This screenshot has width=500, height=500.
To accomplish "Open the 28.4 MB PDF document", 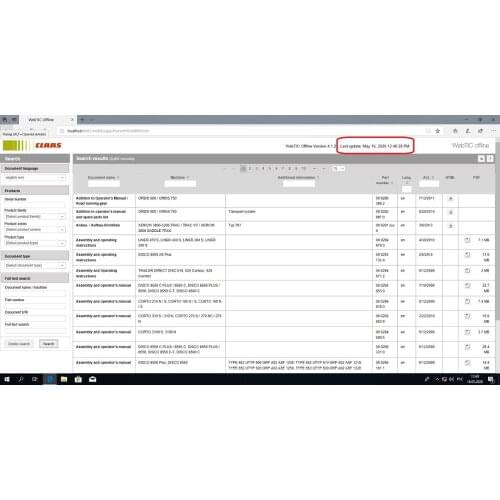I will click(468, 347).
